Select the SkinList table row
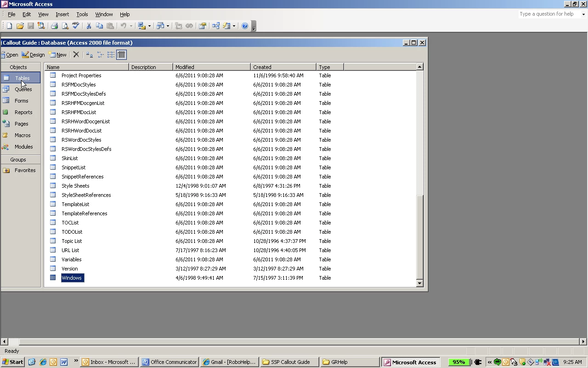The height and width of the screenshot is (368, 588). 69,158
